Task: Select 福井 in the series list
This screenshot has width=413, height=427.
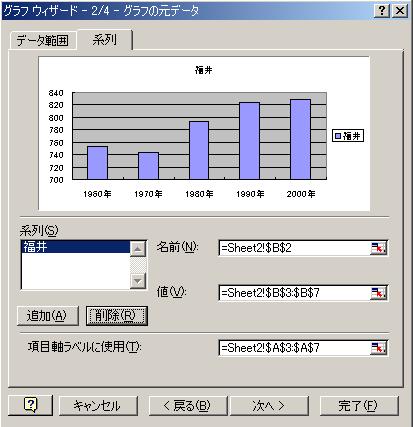Action: click(75, 247)
